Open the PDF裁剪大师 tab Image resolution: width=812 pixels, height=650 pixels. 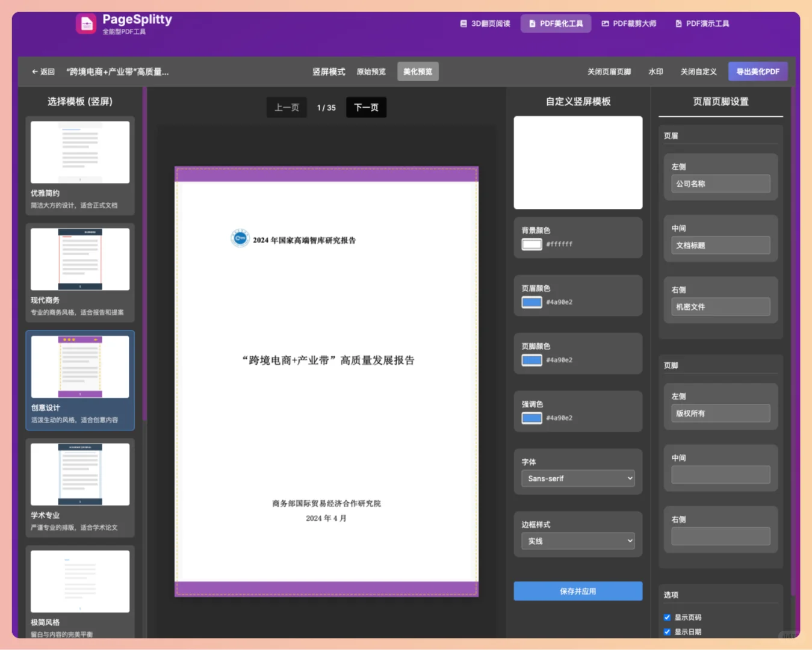pyautogui.click(x=629, y=23)
